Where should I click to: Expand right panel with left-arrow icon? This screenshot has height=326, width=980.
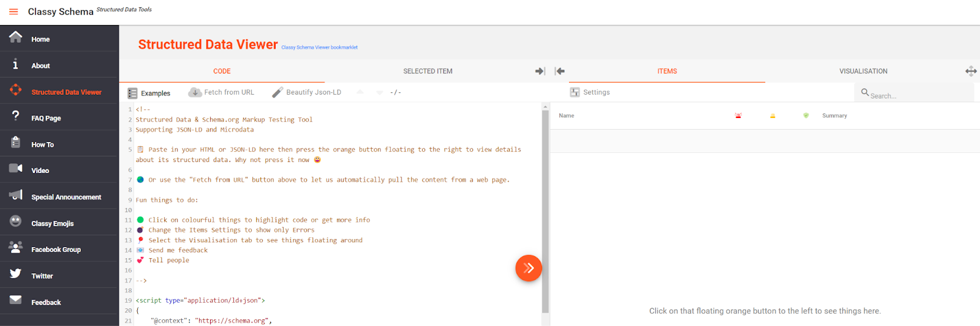[560, 72]
